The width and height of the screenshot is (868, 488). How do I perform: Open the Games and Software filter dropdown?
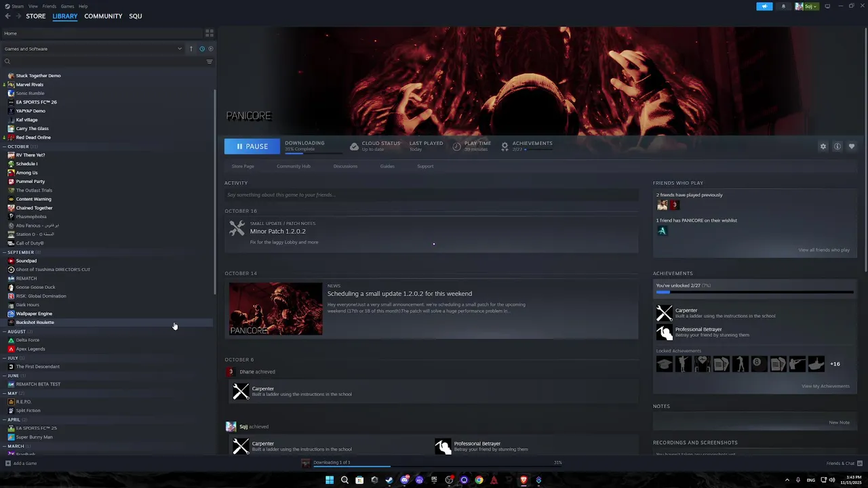93,49
